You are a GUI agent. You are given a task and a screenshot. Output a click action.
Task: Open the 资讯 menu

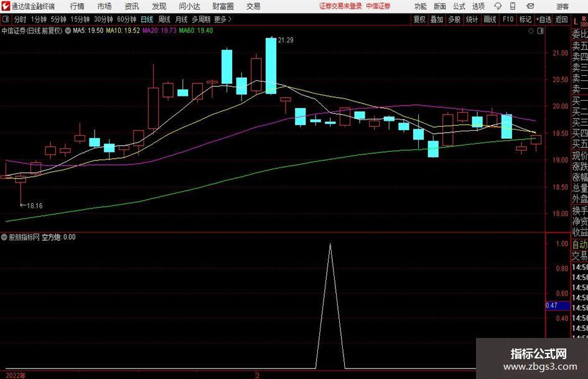(132, 6)
